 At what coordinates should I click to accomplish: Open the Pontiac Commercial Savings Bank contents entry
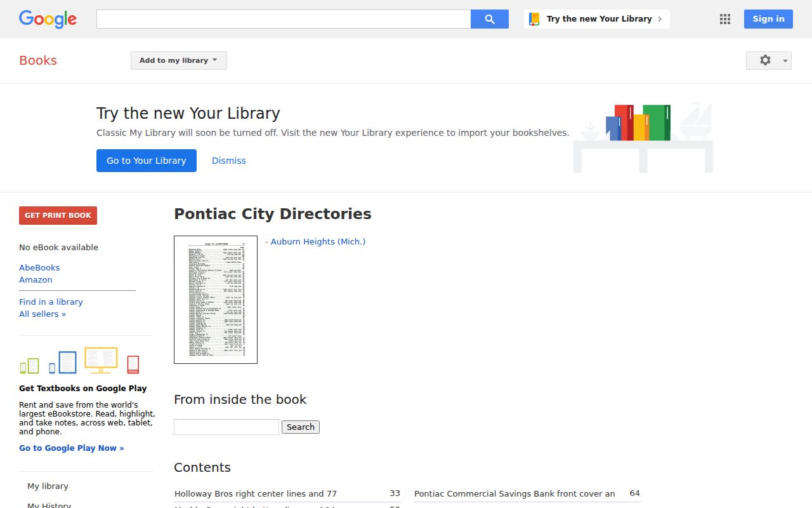(514, 494)
